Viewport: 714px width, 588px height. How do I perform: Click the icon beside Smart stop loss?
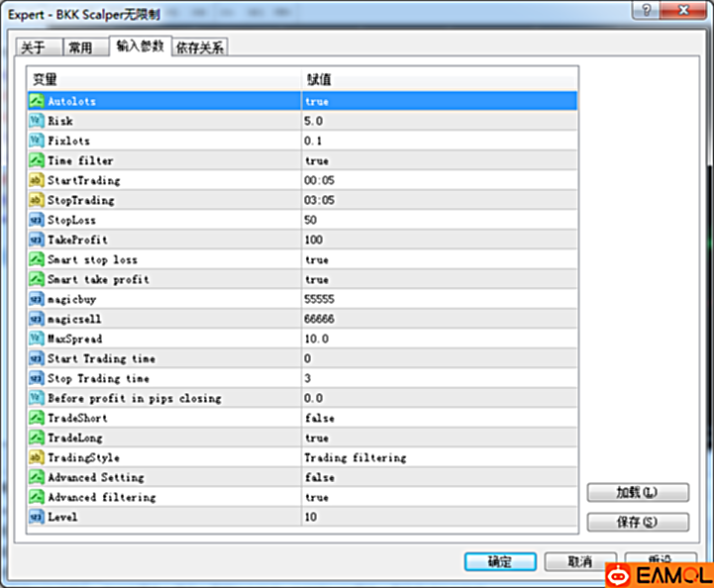click(x=37, y=259)
